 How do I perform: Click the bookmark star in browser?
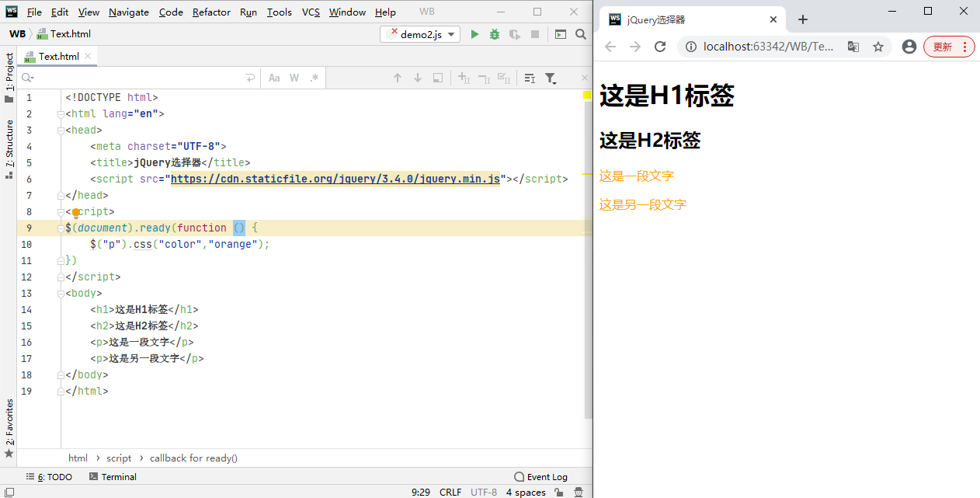click(878, 47)
